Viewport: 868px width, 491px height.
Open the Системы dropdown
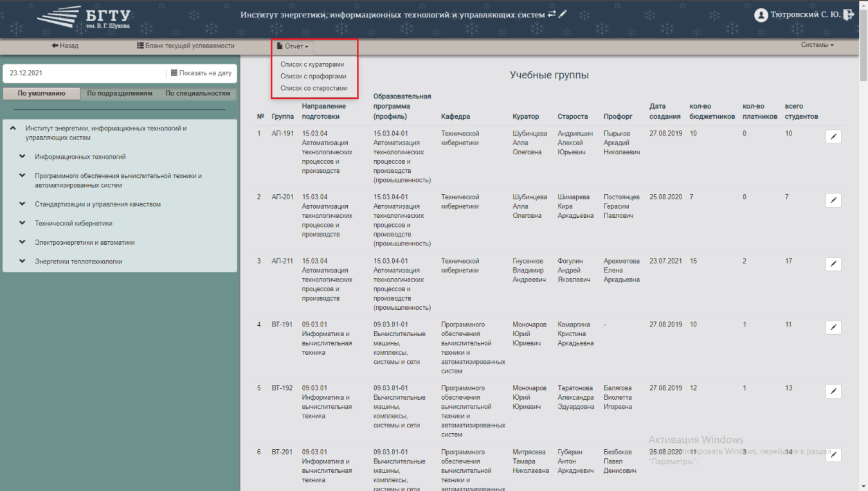[817, 46]
